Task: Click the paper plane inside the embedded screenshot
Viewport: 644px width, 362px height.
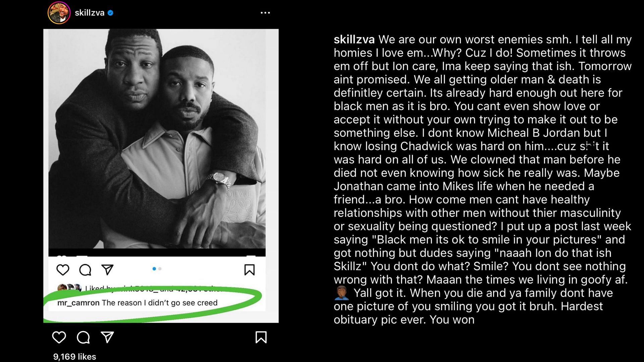Action: pyautogui.click(x=107, y=269)
